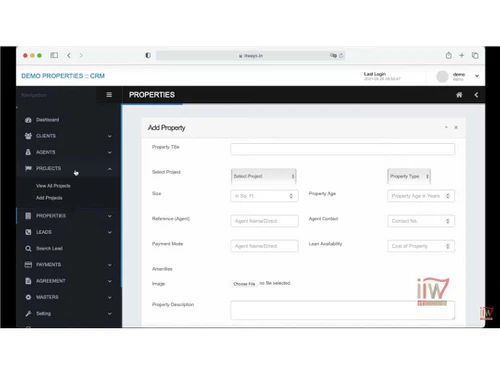Focus the Cost of Property field
Viewport: 500px width, 375px height.
tap(421, 246)
